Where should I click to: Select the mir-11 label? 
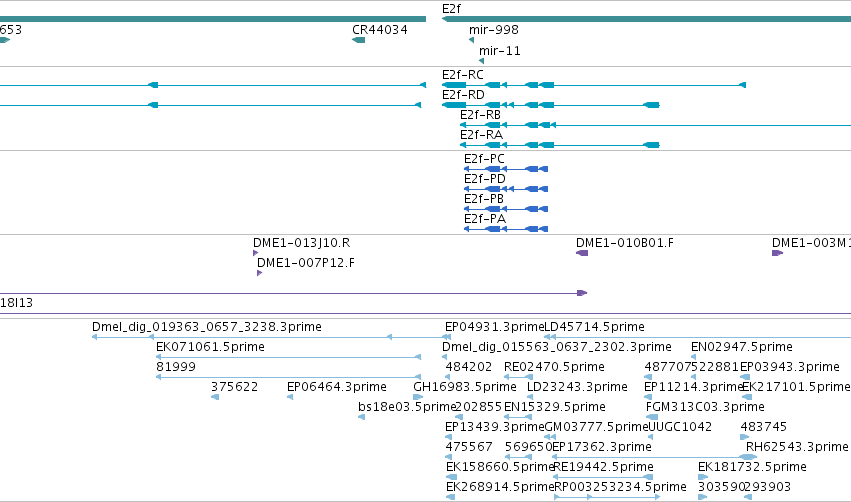tap(500, 51)
